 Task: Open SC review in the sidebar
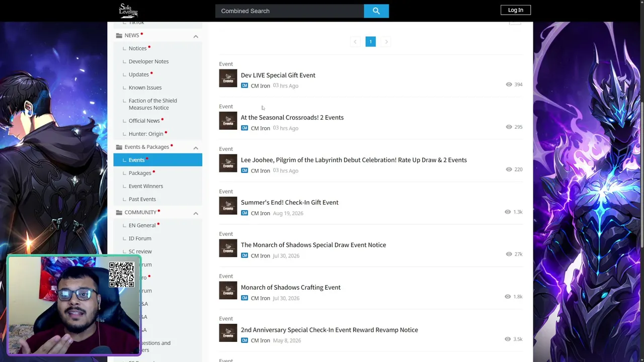[x=140, y=251]
